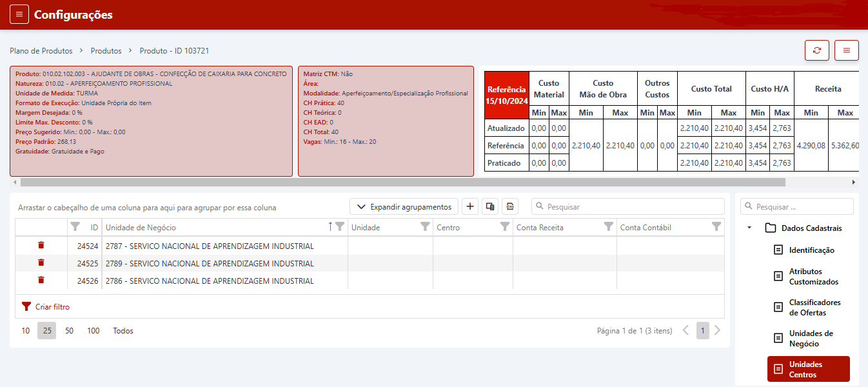Screen dimensions: 868x387
Task: Click the refresh icon button
Action: coord(817,50)
